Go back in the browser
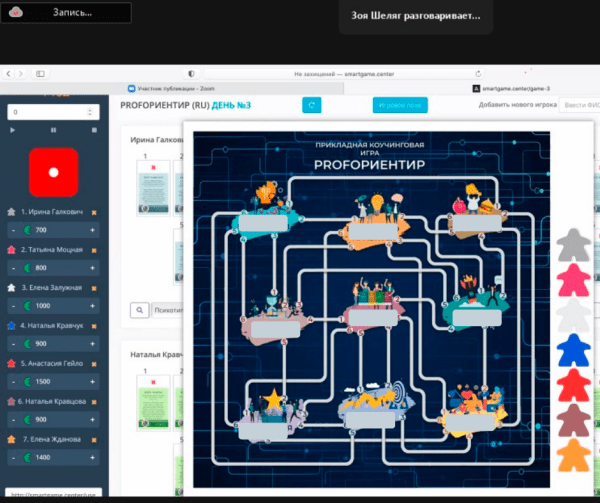Screen dimensions: 600x503 click(8, 73)
